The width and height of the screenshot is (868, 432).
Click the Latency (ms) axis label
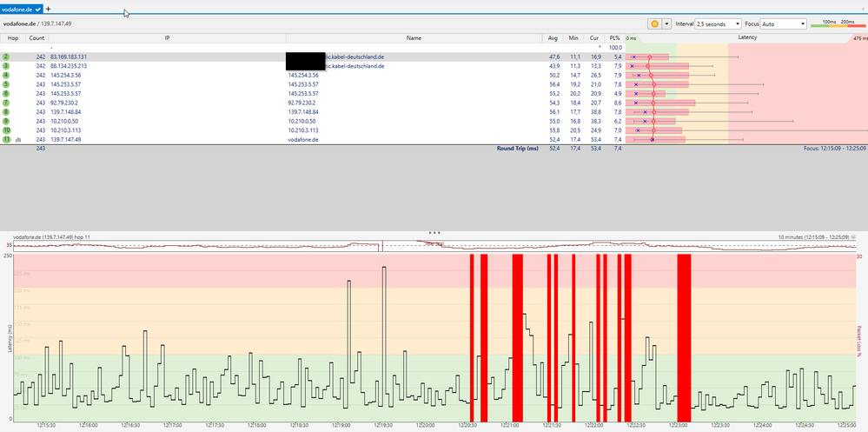10,339
